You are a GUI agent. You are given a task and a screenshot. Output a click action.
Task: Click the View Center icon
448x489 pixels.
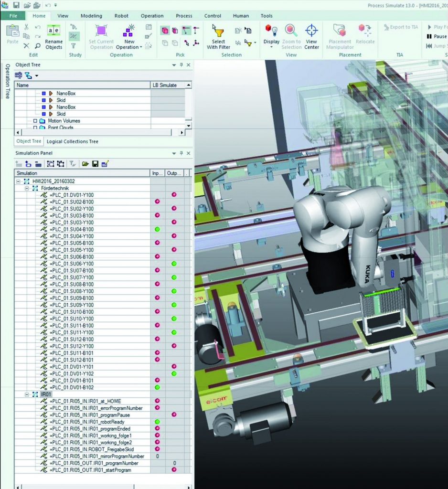tap(311, 31)
